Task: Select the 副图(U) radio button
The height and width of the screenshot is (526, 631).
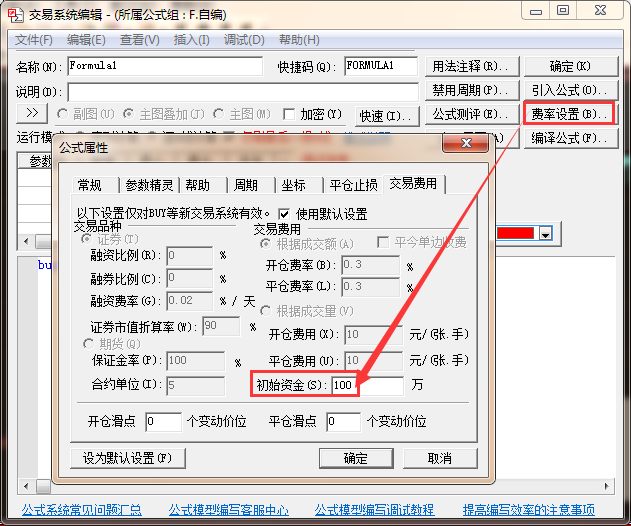Action: tap(62, 114)
